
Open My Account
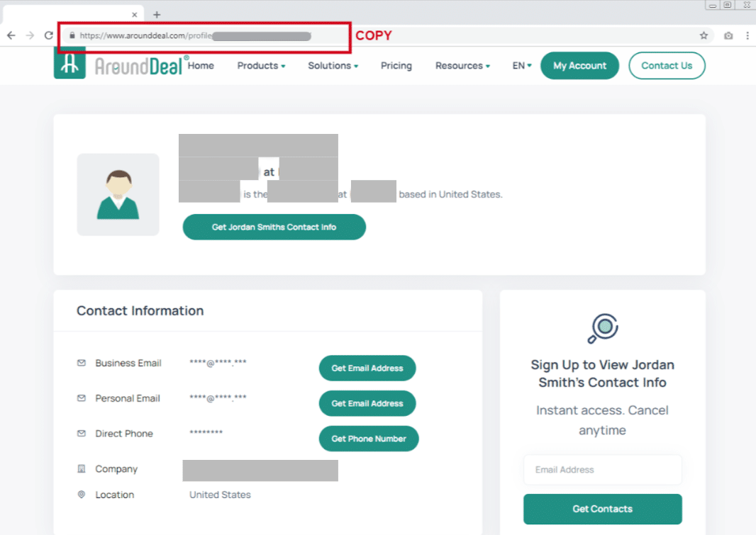click(x=579, y=65)
